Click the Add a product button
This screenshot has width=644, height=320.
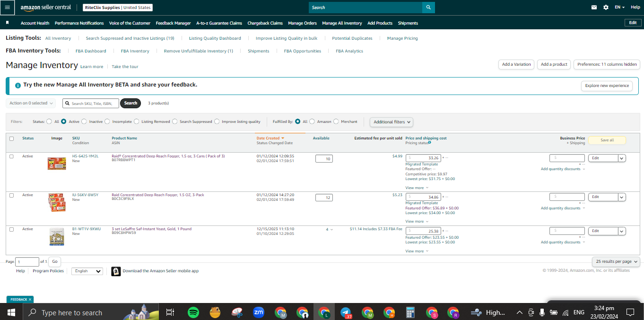click(x=554, y=64)
